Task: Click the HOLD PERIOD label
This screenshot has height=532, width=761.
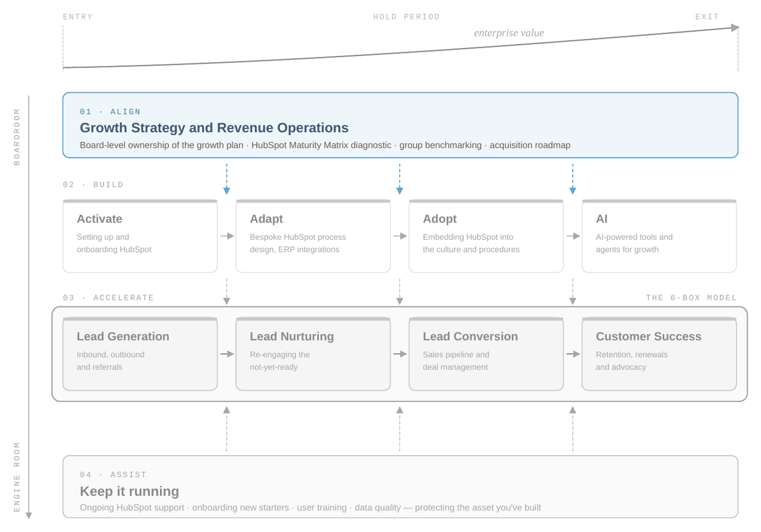Action: point(406,17)
